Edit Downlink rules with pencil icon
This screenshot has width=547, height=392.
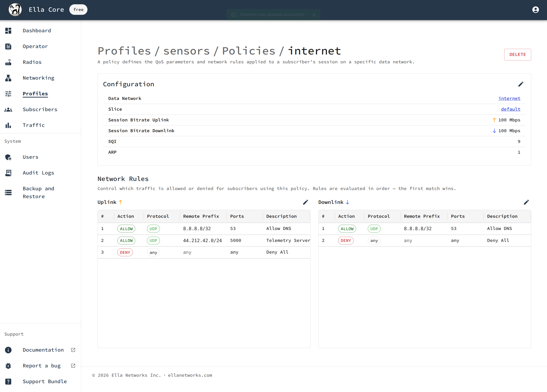click(526, 202)
